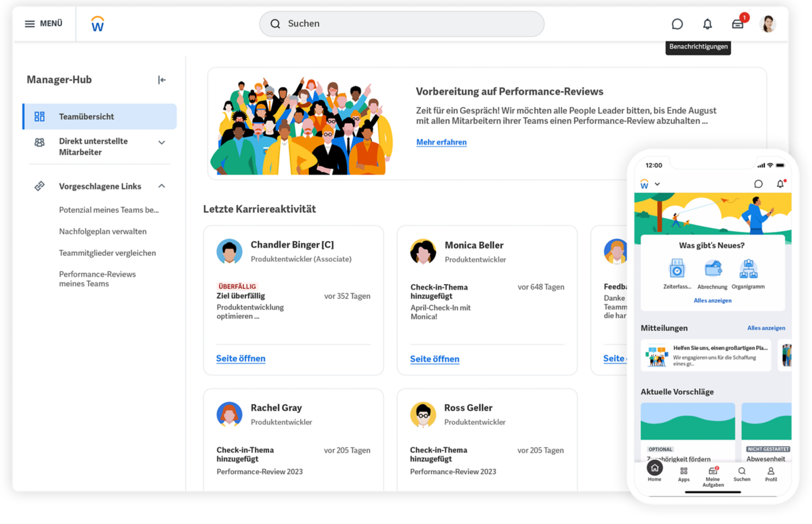Open the Helfen Sie uns announcement card
This screenshot has width=812, height=524.
[x=706, y=355]
